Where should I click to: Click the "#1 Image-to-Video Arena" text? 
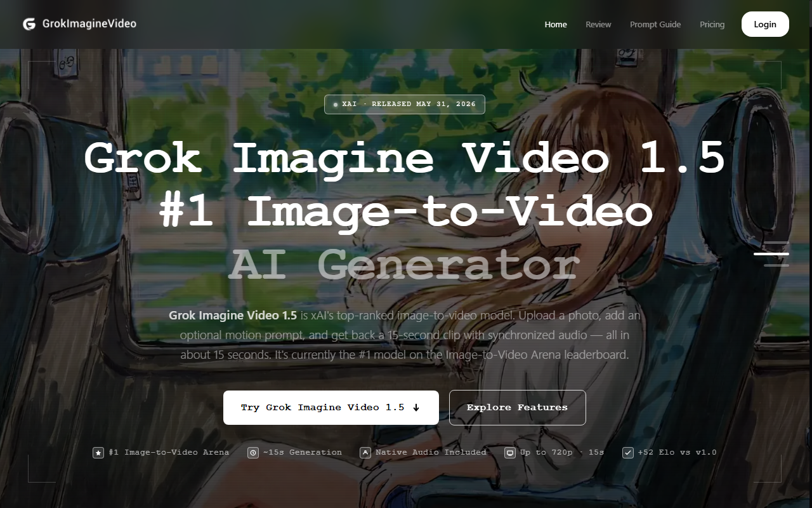coord(169,452)
